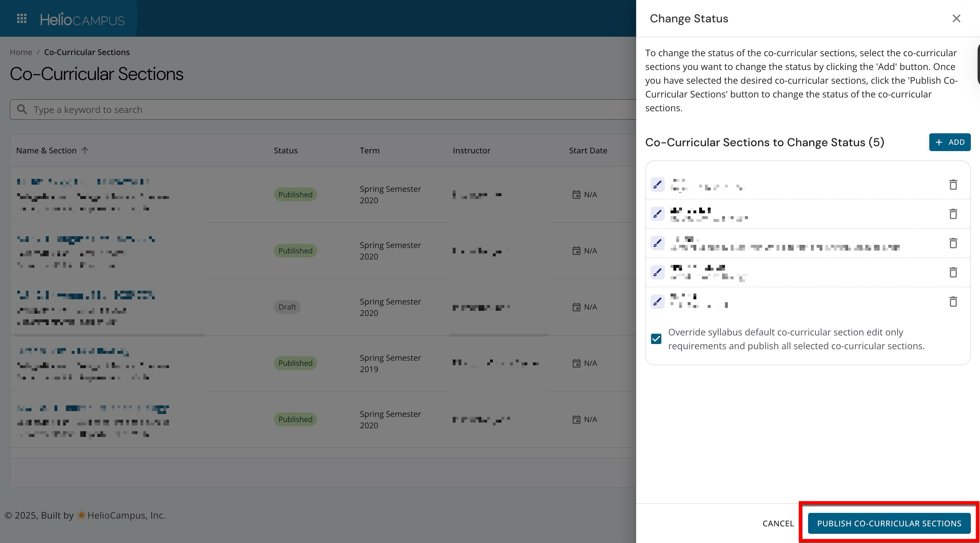Viewport: 980px width, 543px height.
Task: Click the Instructor column header
Action: click(x=471, y=151)
